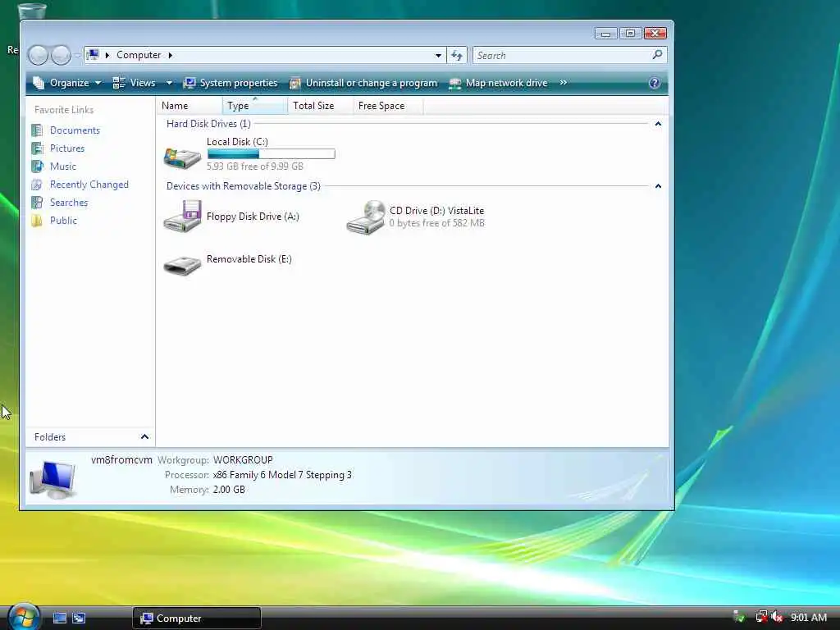Sort by the Free Space column header
The width and height of the screenshot is (840, 630).
(388, 106)
